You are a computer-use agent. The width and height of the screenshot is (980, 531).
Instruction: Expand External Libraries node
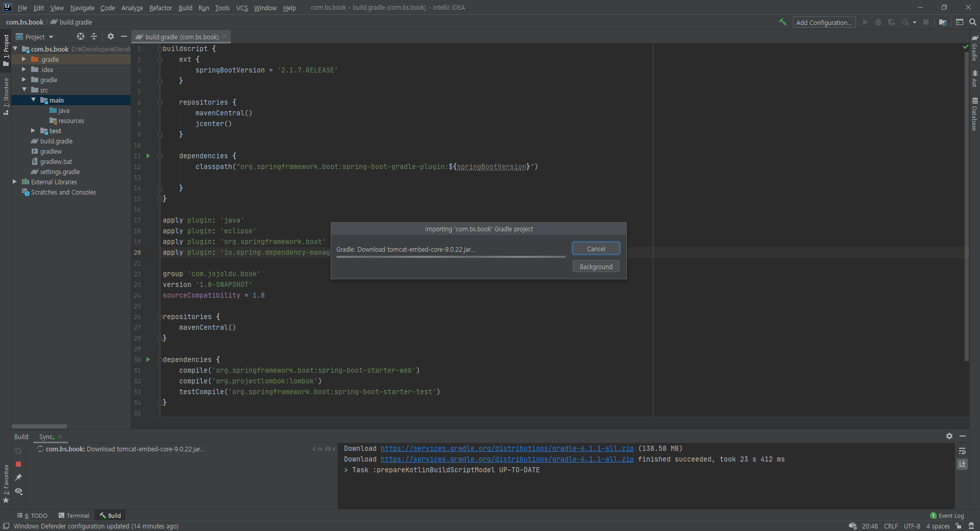click(x=15, y=182)
